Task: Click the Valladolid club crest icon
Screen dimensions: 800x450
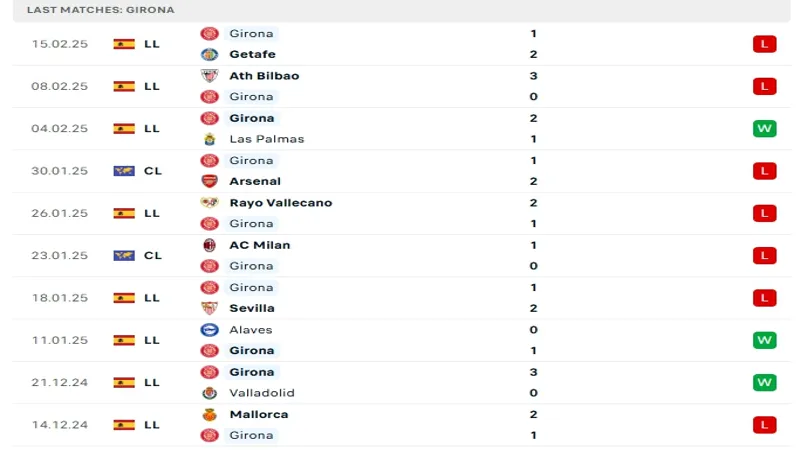Action: (209, 393)
